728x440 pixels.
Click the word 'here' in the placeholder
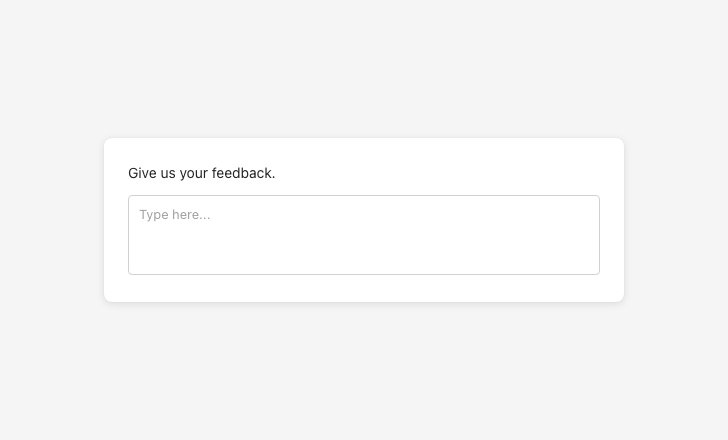(x=190, y=215)
